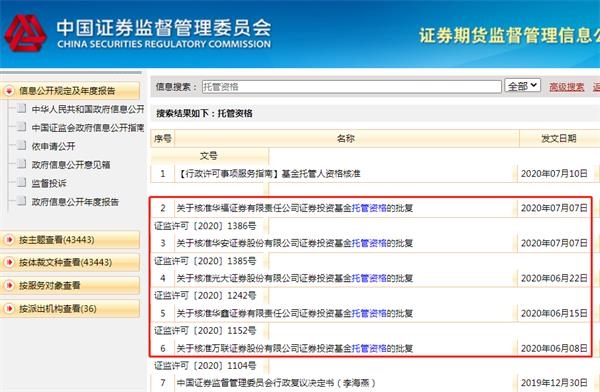The width and height of the screenshot is (600, 392).
Task: Expand the 按派出机构查看(36) section
Action: pos(70,309)
